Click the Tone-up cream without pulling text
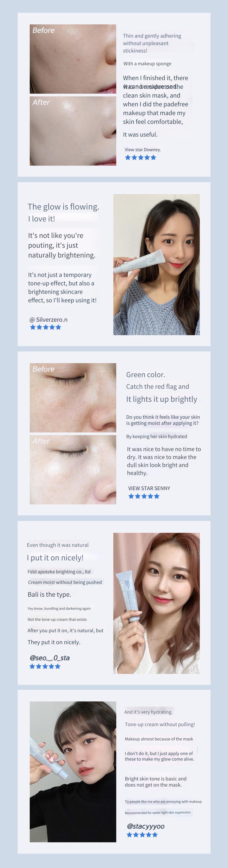 coord(160,725)
